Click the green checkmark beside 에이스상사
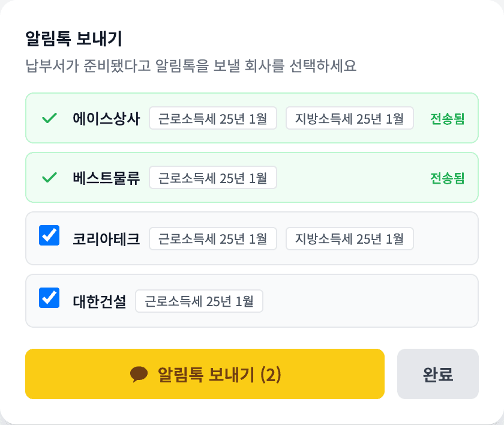The image size is (504, 425). [x=49, y=118]
